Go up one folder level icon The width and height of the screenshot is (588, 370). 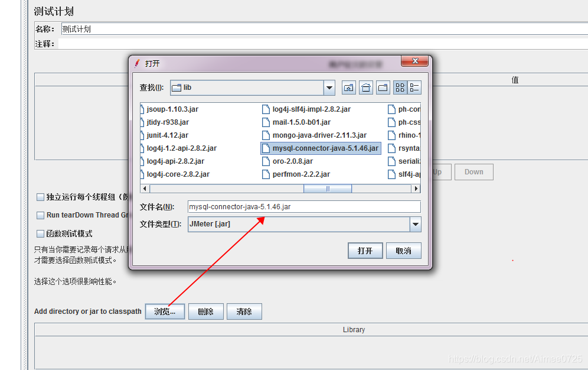coord(349,88)
